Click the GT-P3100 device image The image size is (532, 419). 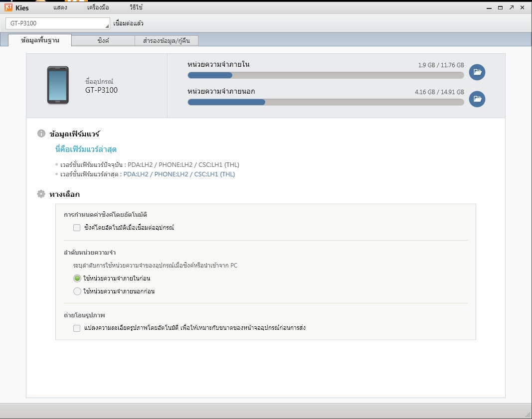[x=58, y=85]
